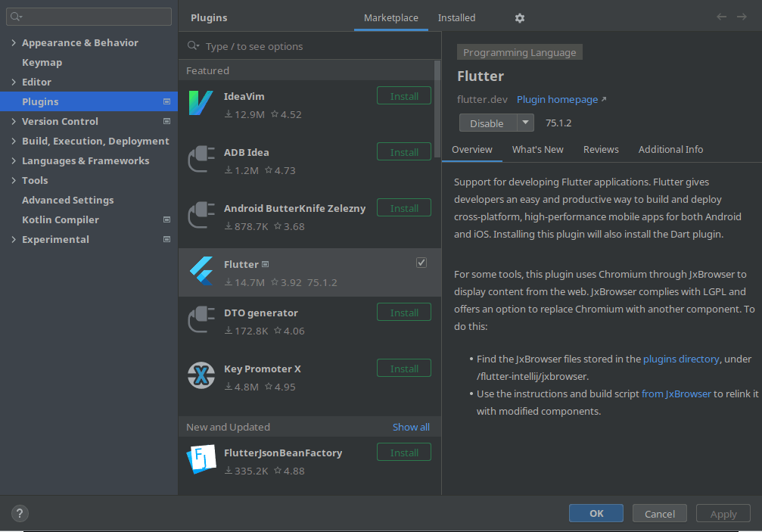The width and height of the screenshot is (762, 532).
Task: Install the Key Promoter X plugin
Action: point(404,369)
